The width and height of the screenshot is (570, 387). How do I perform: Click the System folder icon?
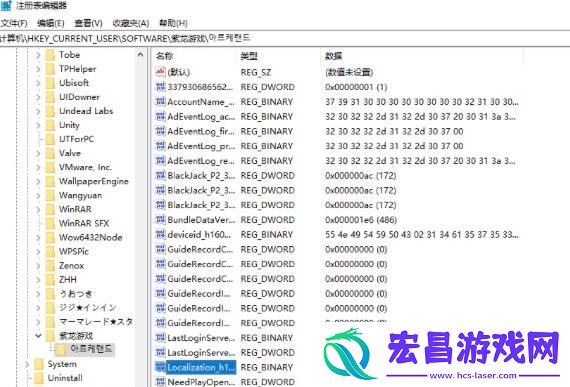(39, 364)
